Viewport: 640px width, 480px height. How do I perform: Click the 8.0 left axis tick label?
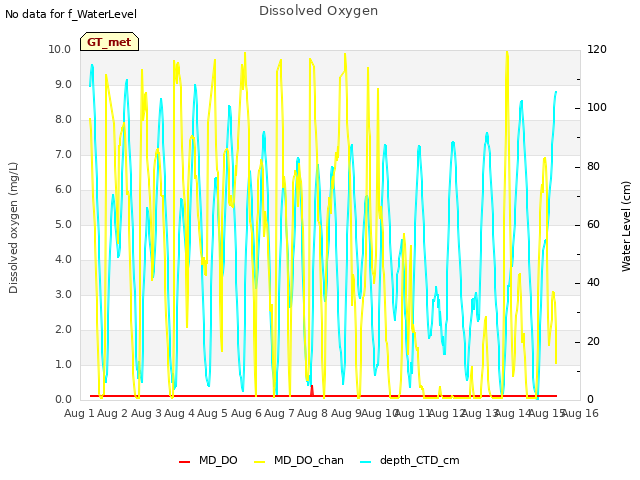[x=63, y=119]
